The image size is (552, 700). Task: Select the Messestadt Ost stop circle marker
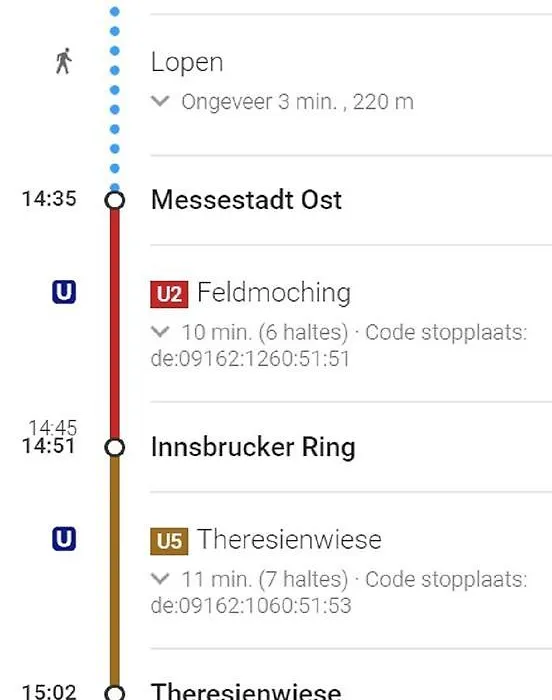[115, 200]
